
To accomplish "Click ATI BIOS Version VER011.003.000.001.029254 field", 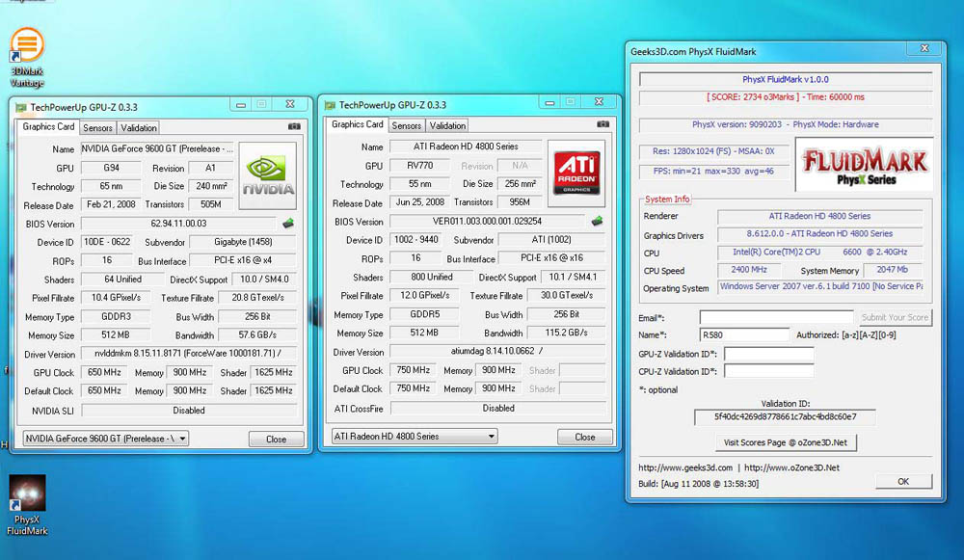I will [x=488, y=221].
